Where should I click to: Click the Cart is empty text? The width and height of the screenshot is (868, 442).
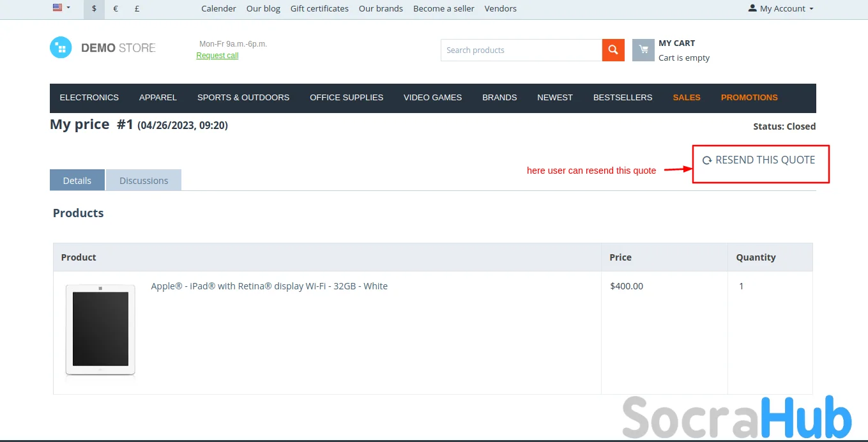point(684,57)
